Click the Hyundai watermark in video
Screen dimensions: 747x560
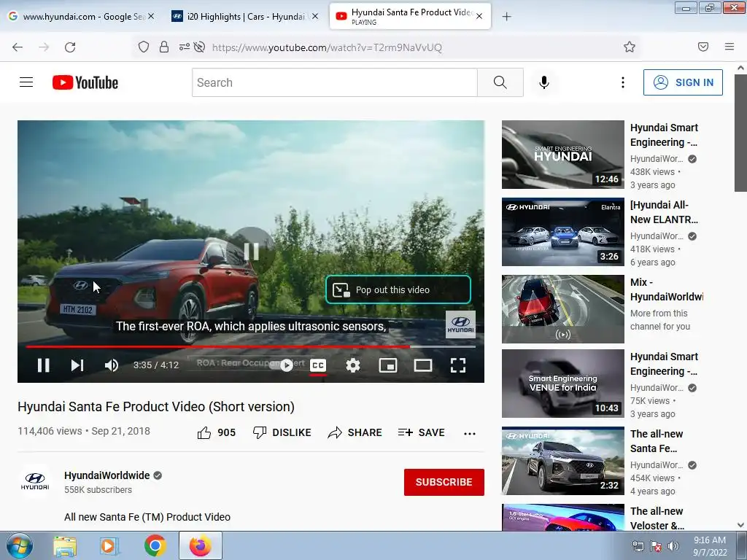coord(460,324)
